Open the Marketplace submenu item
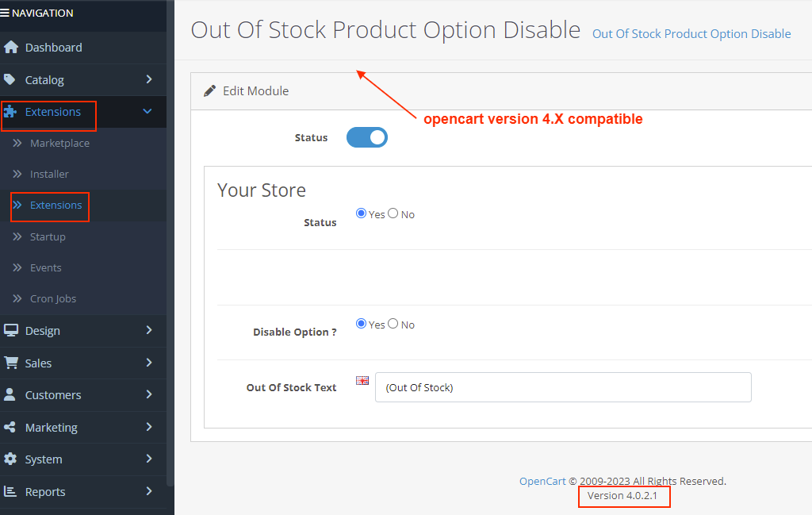The height and width of the screenshot is (515, 812). pos(59,144)
